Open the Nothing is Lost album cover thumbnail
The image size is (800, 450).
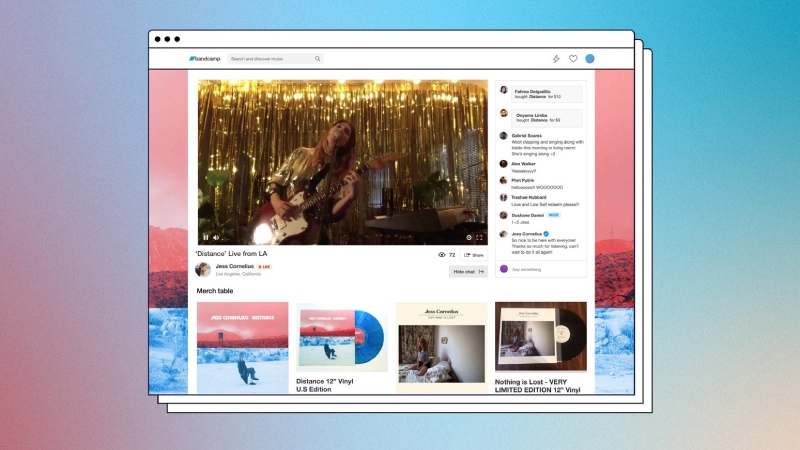point(442,347)
